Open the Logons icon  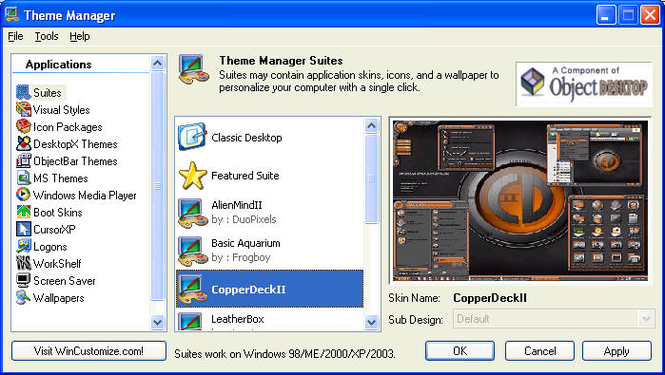click(23, 246)
